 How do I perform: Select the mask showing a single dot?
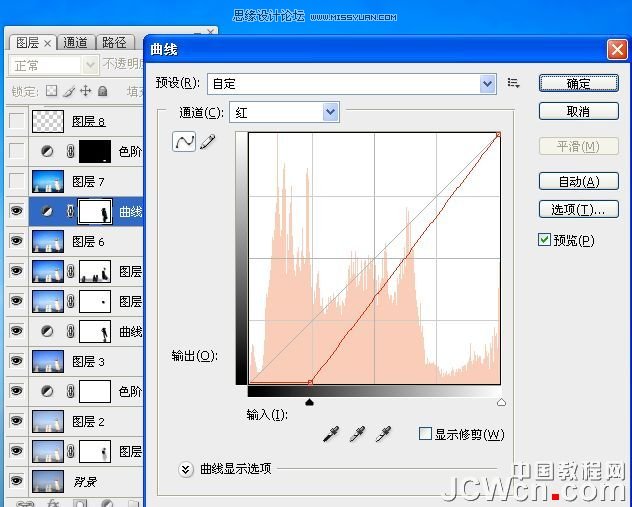pos(95,301)
